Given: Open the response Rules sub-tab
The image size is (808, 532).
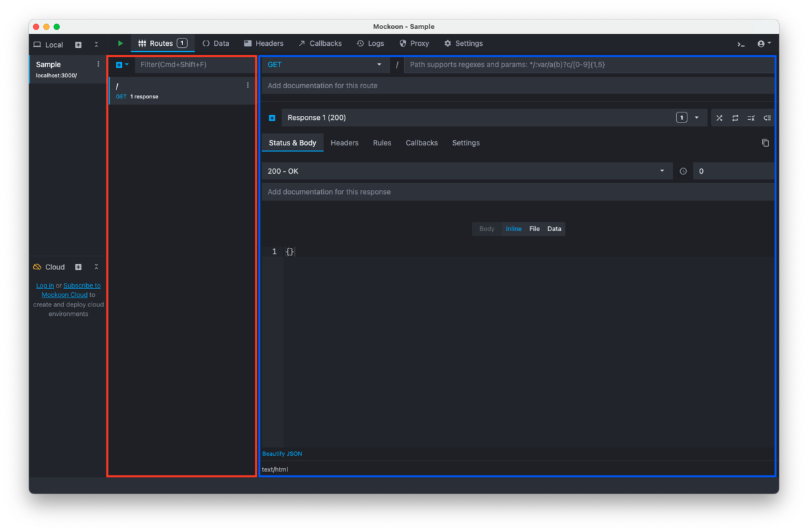Looking at the screenshot, I should (382, 143).
